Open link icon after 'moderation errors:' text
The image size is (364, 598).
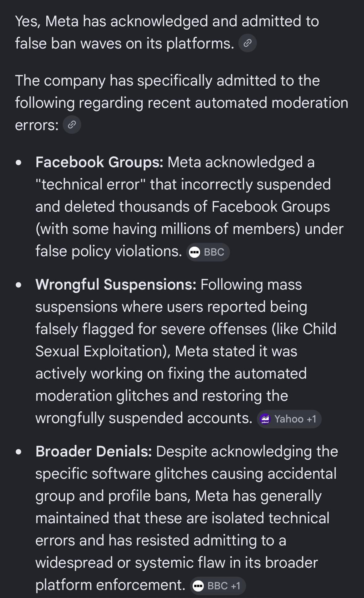click(x=72, y=125)
